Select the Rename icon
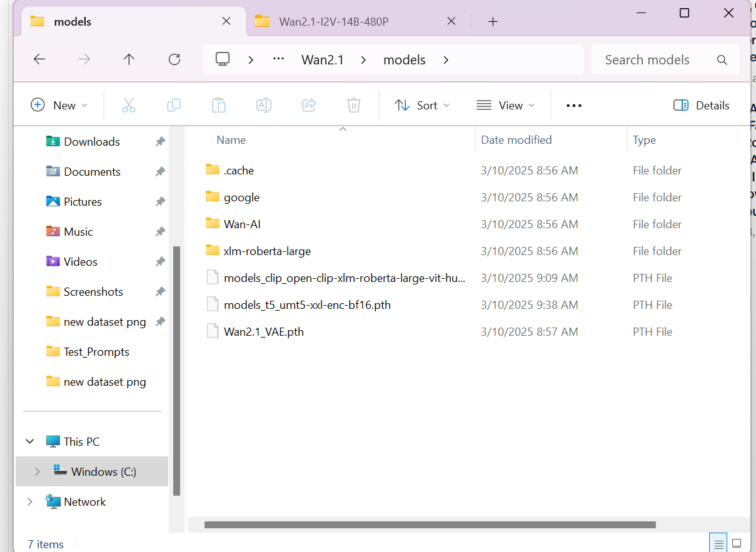This screenshot has height=552, width=756. (x=264, y=105)
